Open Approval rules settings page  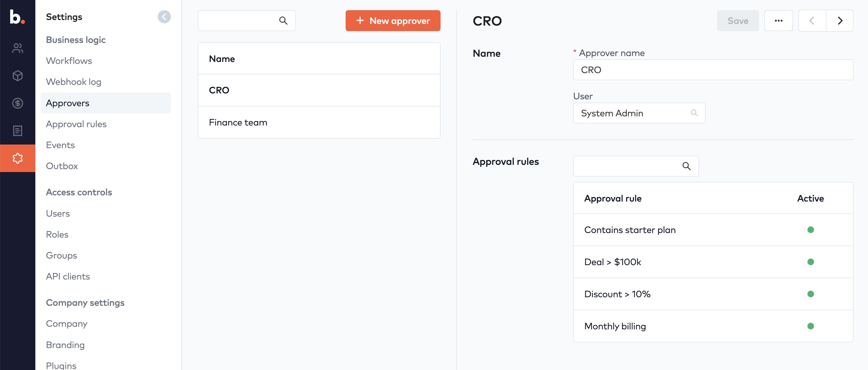coord(76,124)
